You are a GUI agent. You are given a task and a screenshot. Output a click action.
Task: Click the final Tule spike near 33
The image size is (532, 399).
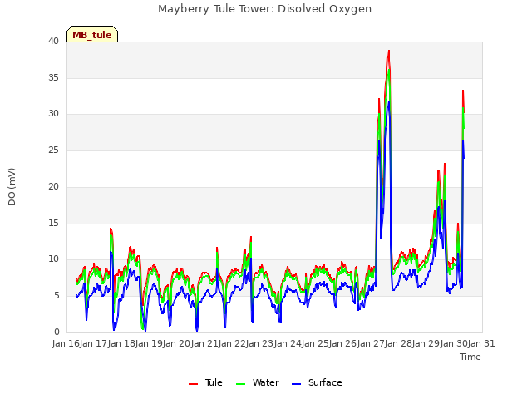coord(463,91)
